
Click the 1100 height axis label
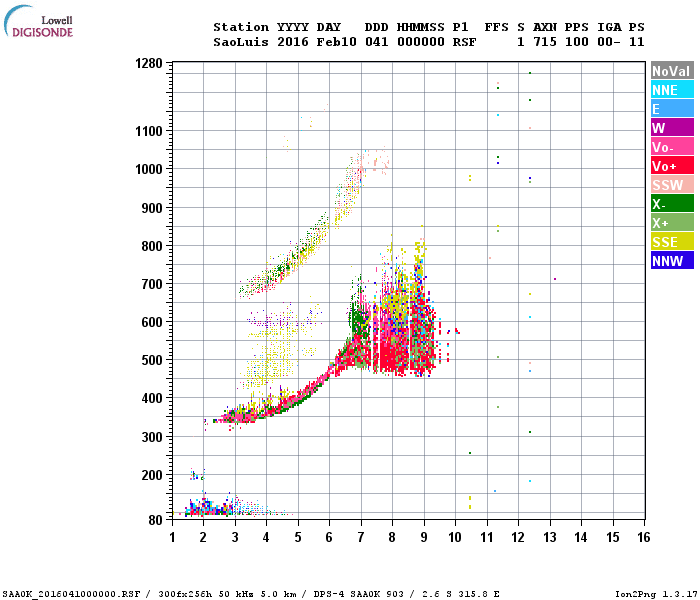tap(149, 131)
